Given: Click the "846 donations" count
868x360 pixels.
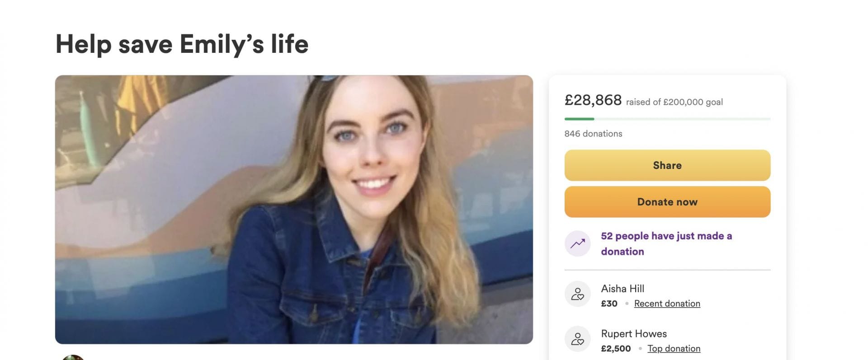Looking at the screenshot, I should 593,134.
